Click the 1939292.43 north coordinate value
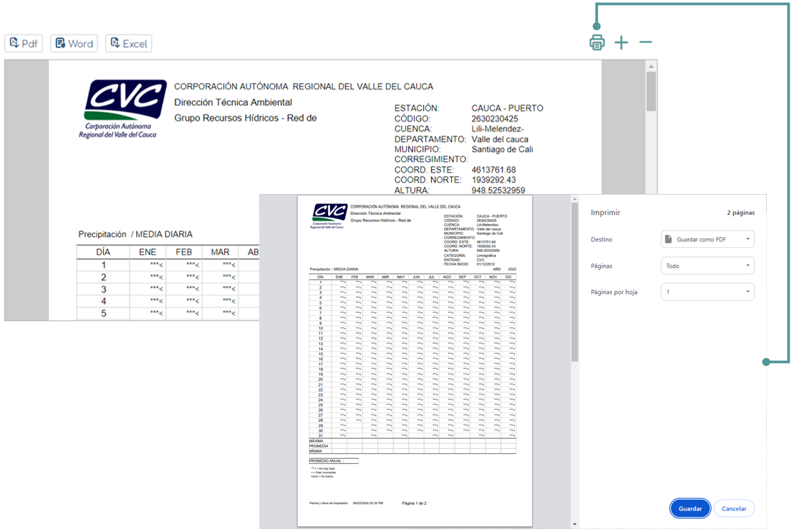Image resolution: width=794 pixels, height=532 pixels. 494,180
